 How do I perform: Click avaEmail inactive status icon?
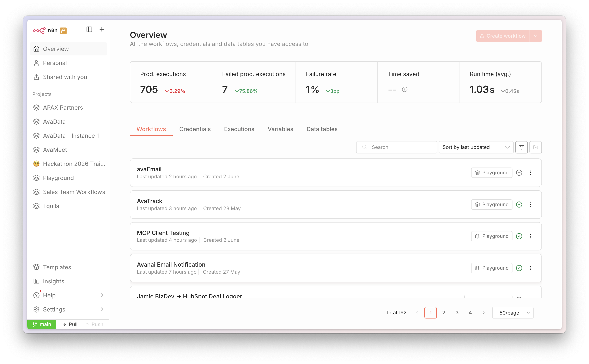519,173
